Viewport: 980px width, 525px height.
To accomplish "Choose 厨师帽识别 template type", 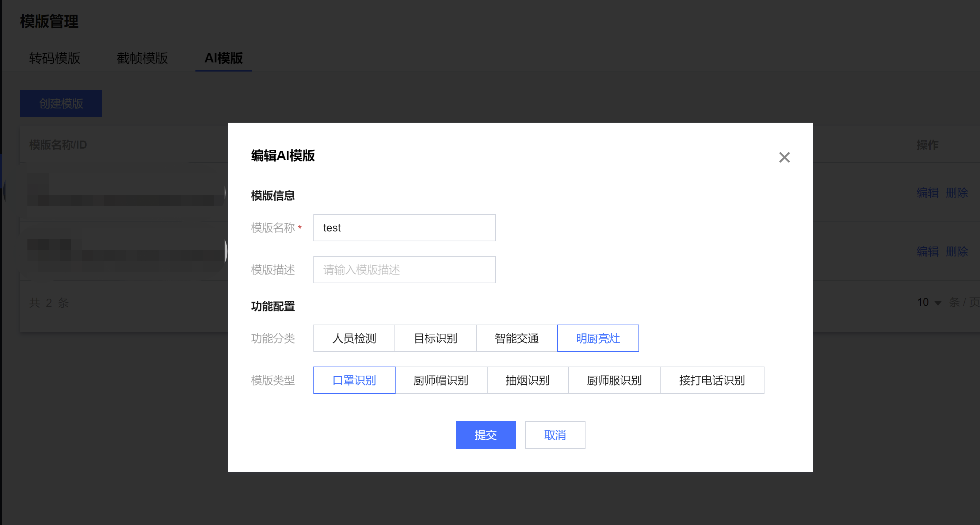I will [441, 380].
